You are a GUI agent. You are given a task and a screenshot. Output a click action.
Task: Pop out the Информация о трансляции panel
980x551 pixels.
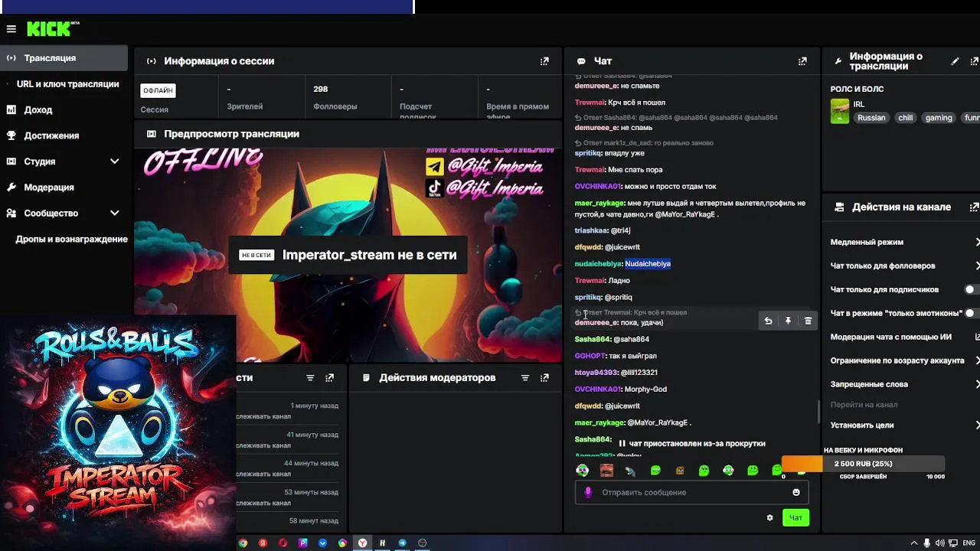(x=975, y=61)
